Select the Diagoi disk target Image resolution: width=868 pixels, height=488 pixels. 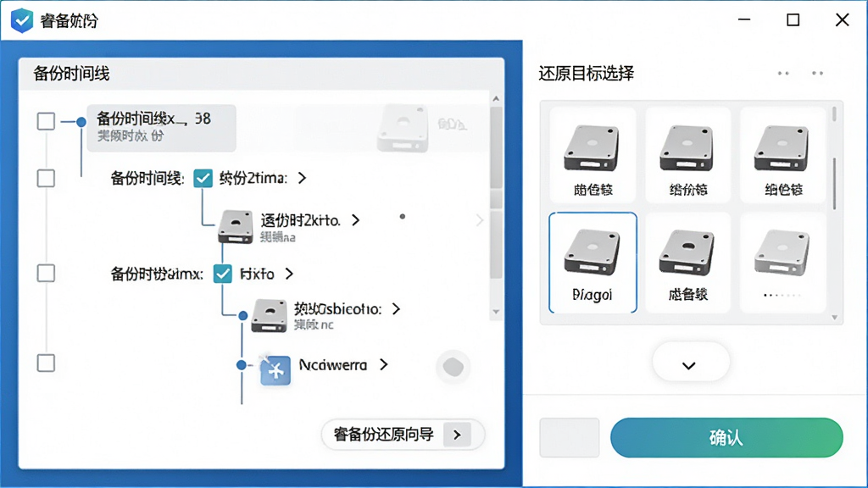pyautogui.click(x=593, y=263)
